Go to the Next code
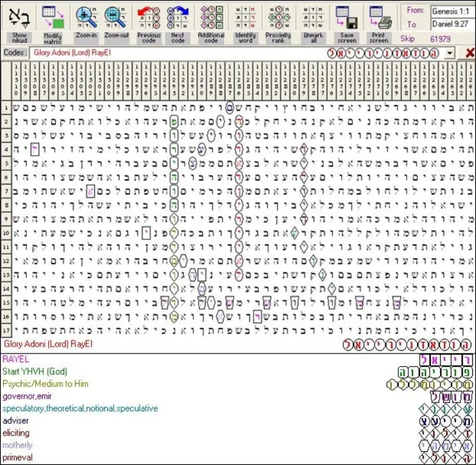Viewport: 476px width, 465px height. [178, 17]
